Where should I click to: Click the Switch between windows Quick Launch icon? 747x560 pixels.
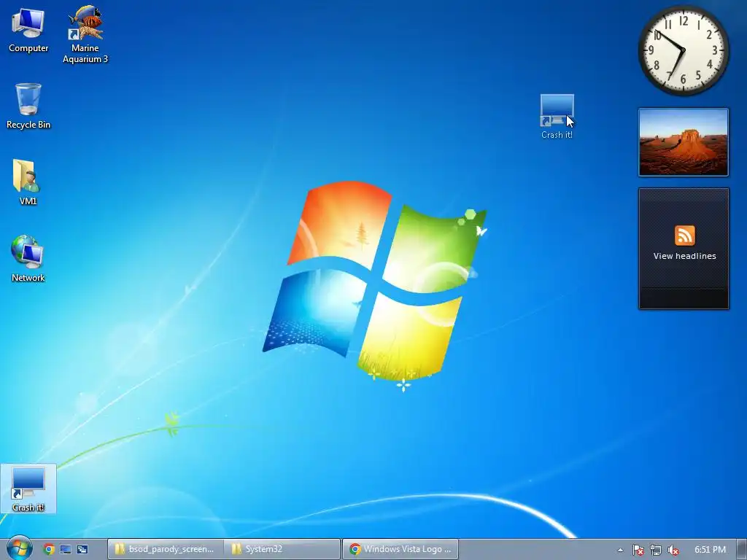82,549
